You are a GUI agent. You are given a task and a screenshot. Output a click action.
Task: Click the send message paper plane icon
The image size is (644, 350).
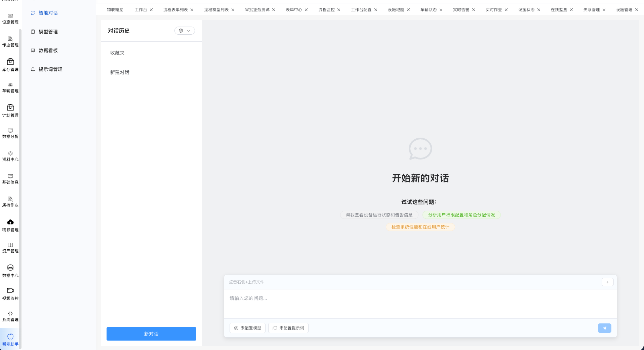[604, 328]
